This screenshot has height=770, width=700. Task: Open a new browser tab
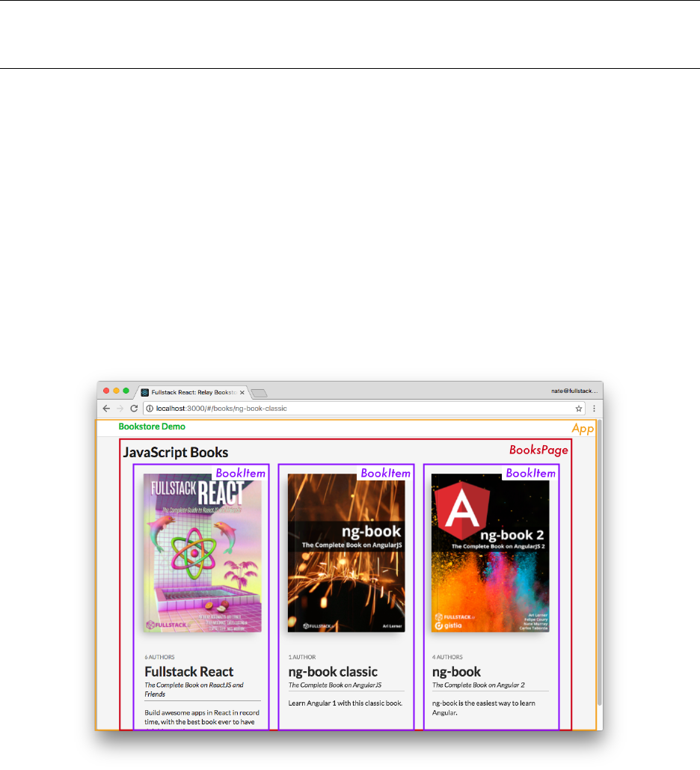259,393
